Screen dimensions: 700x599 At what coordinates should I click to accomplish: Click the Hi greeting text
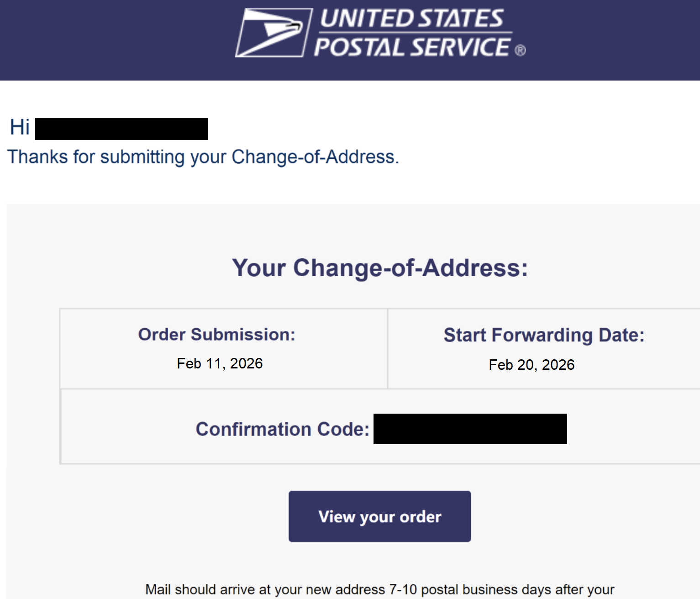(x=20, y=127)
